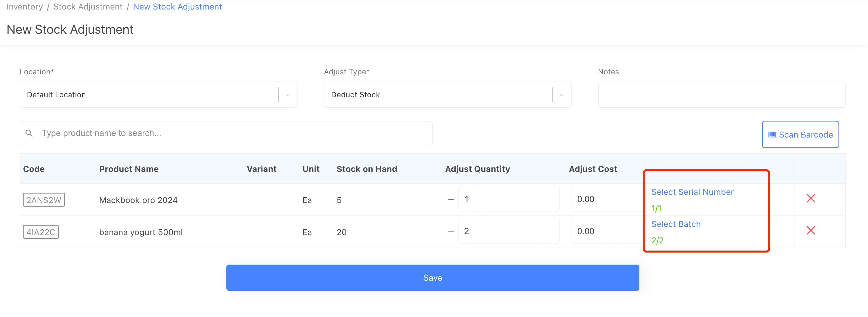Remove the Mackbook pro 2024 row
868x317 pixels.
(x=810, y=198)
